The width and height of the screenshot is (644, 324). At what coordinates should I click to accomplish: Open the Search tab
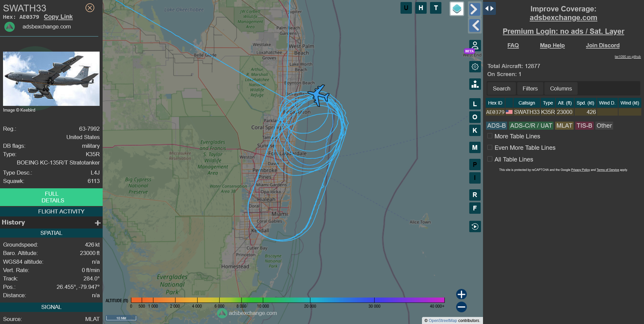[x=501, y=89]
